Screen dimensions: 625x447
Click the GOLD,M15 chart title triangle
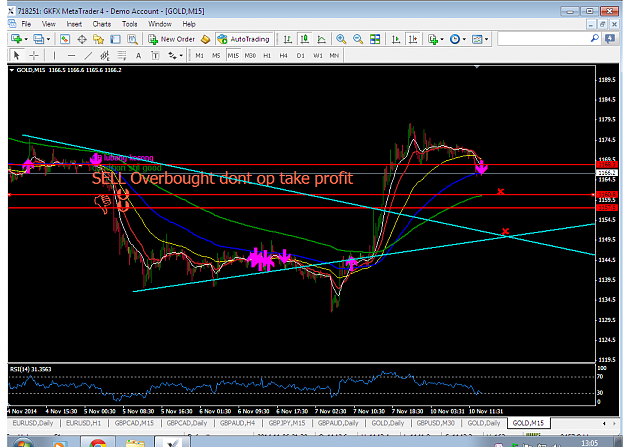[12, 70]
